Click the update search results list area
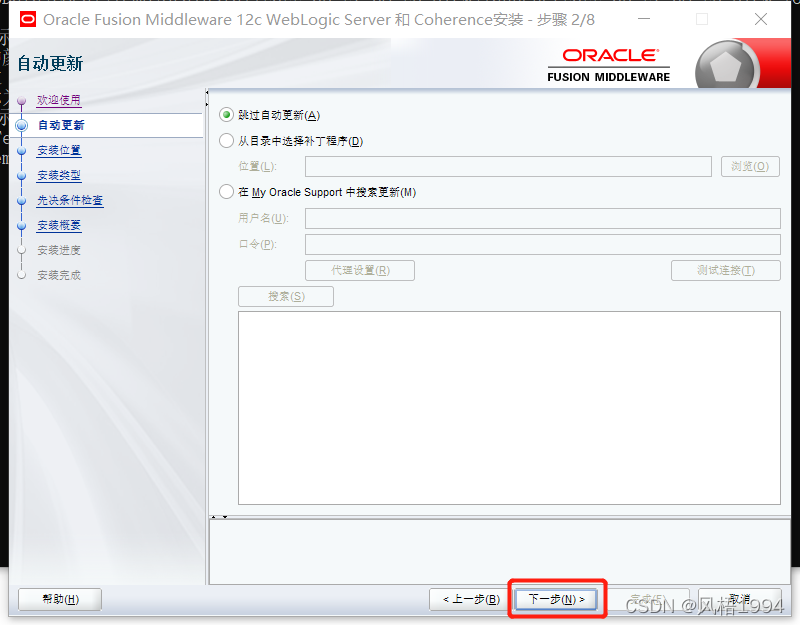This screenshot has height=625, width=800. coord(509,408)
